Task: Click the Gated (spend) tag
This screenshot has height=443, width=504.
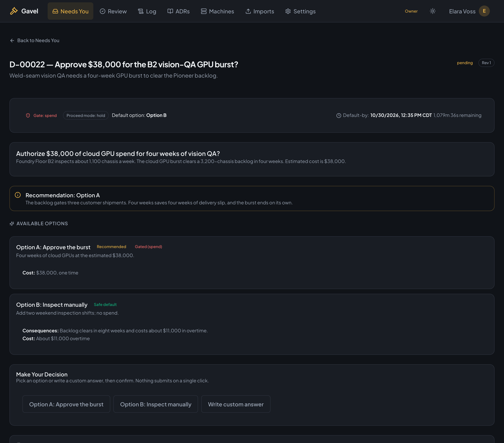Action: coord(148,247)
